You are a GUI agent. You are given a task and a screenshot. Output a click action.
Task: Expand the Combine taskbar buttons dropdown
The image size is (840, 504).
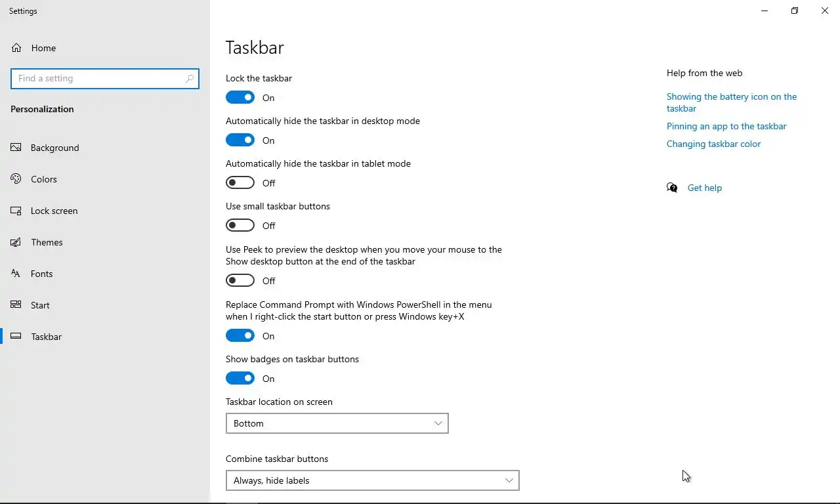[372, 480]
